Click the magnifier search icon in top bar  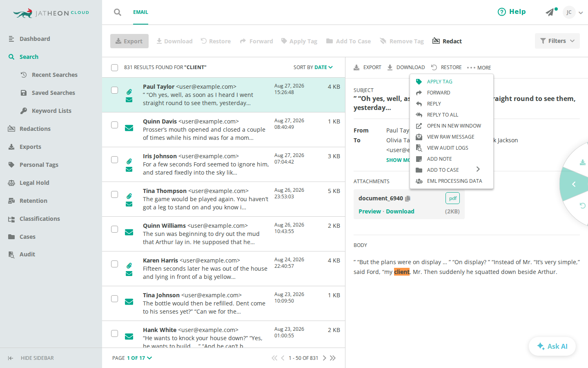118,12
